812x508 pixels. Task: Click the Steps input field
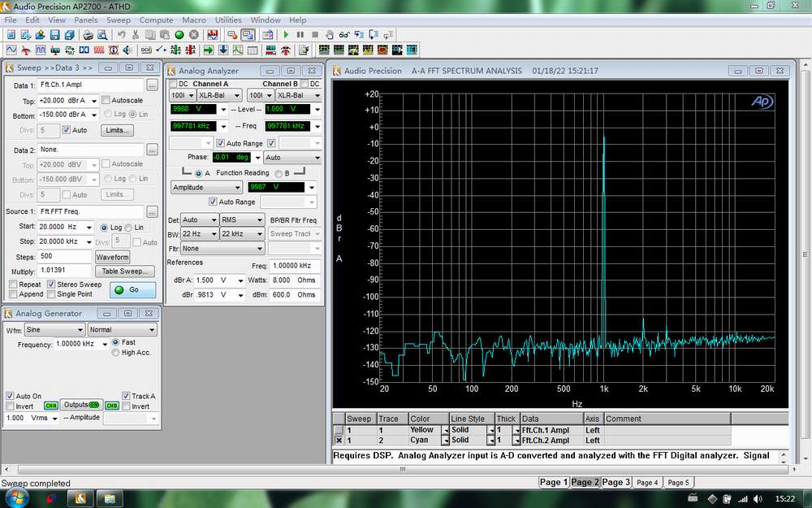tap(64, 256)
